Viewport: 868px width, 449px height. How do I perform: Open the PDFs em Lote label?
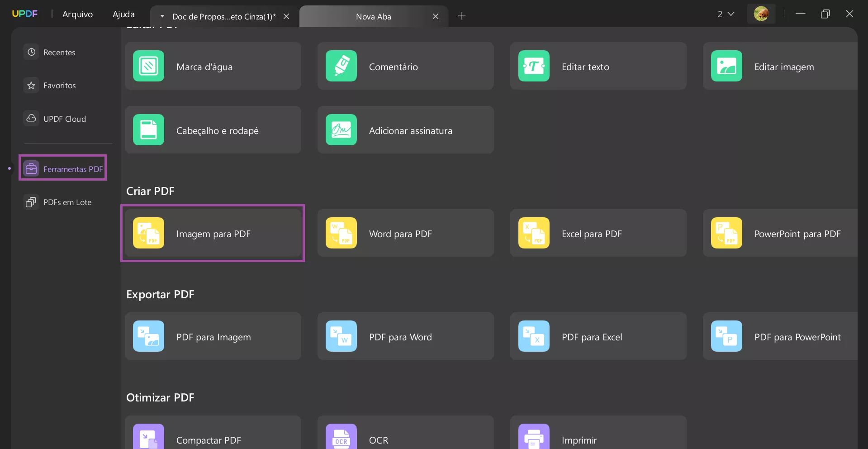pyautogui.click(x=67, y=202)
